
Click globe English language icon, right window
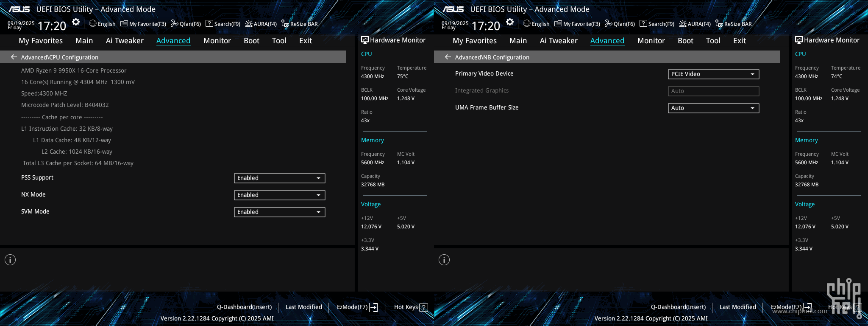pyautogui.click(x=527, y=23)
